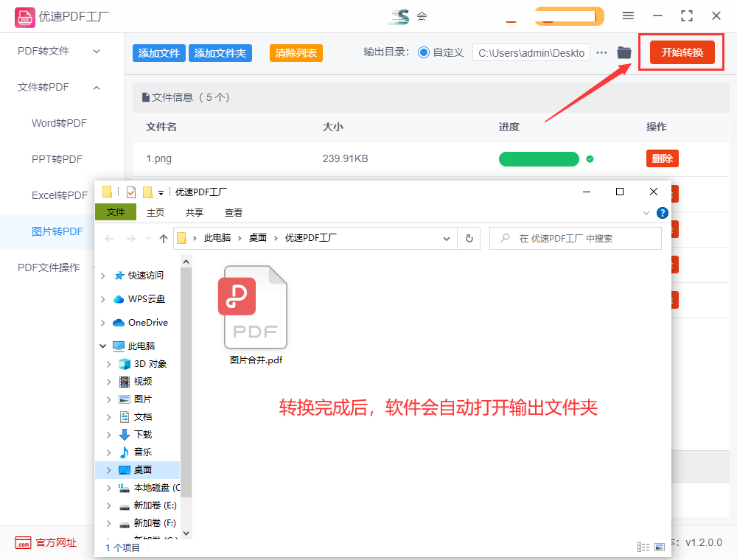Click 清除列表 button

pos(296,53)
